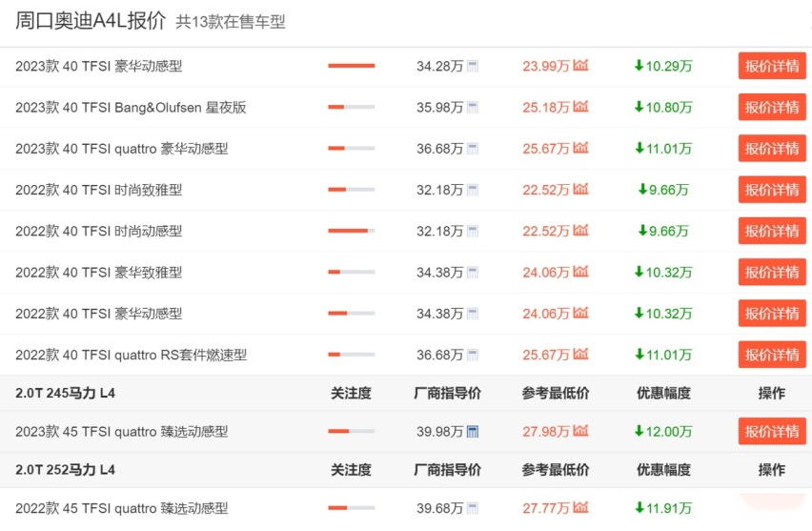View 报价详情 for 2022款 豪华致雅型

(x=772, y=272)
